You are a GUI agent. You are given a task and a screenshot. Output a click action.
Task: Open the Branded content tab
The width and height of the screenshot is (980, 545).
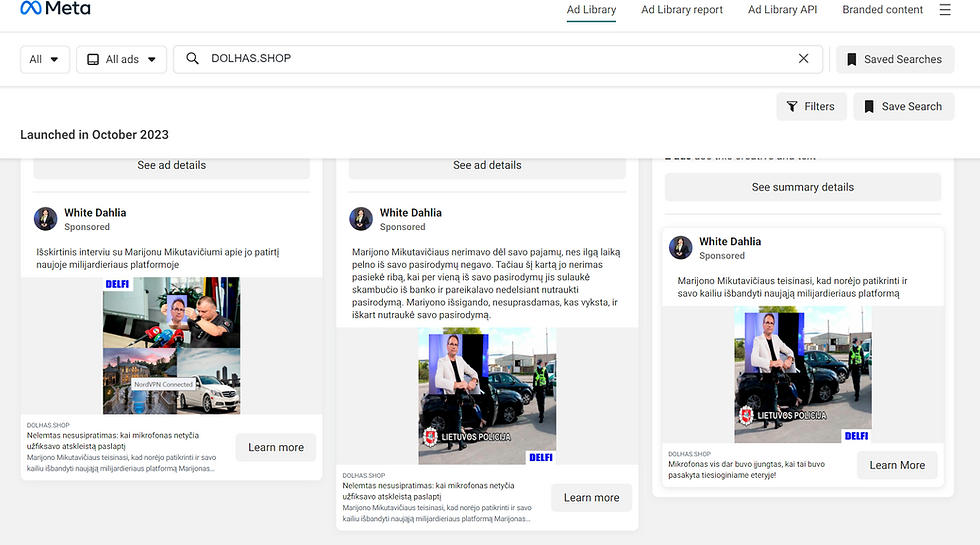click(x=882, y=10)
